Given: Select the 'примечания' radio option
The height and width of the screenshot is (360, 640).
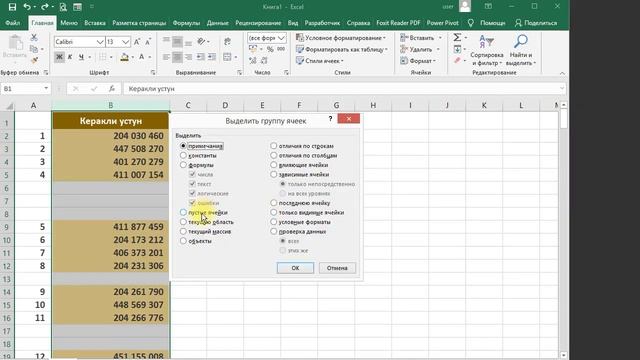Looking at the screenshot, I should pyautogui.click(x=183, y=146).
